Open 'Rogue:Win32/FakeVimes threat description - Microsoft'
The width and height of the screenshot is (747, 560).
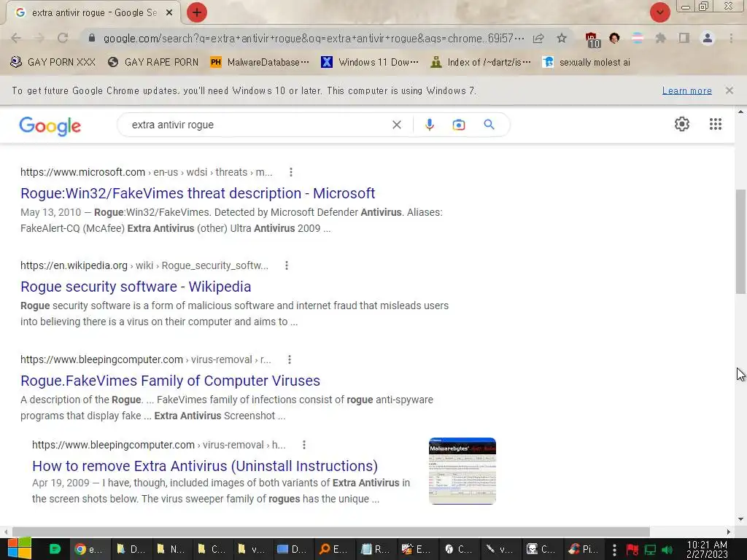click(198, 193)
